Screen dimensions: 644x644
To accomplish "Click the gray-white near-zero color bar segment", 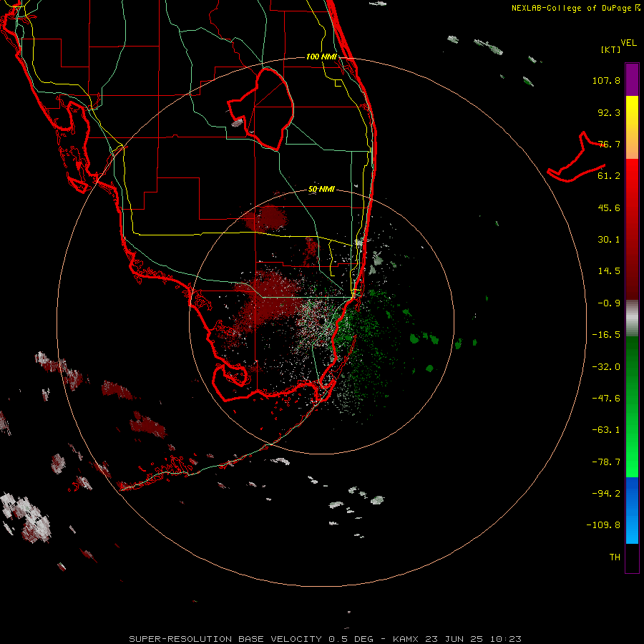I will [x=632, y=318].
